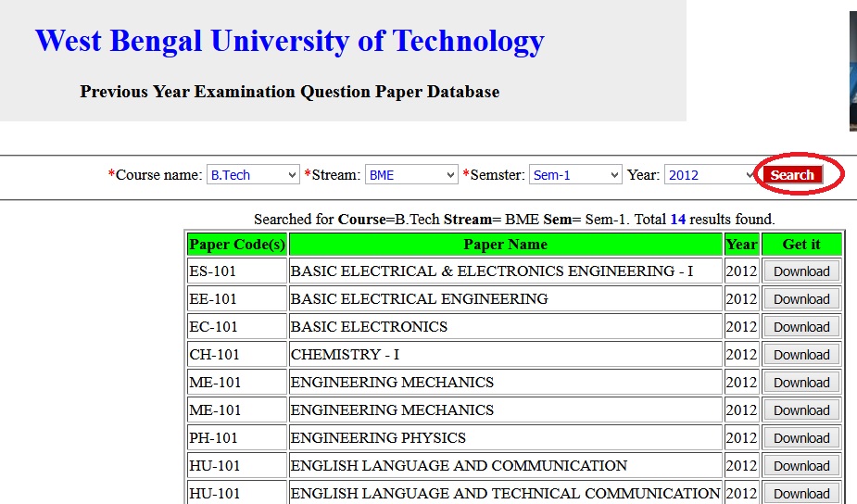857x504 pixels.
Task: Download HU-101 English Language and Technical Communication paper
Action: pyautogui.click(x=801, y=494)
